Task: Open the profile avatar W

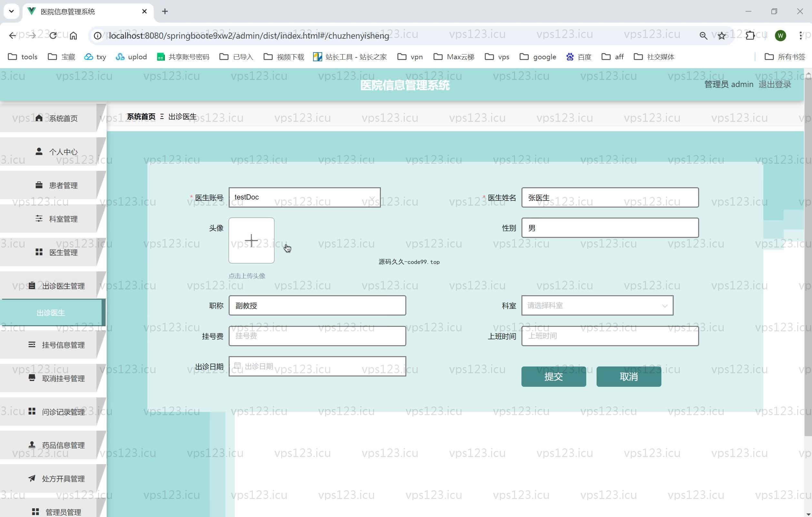Action: [780, 35]
